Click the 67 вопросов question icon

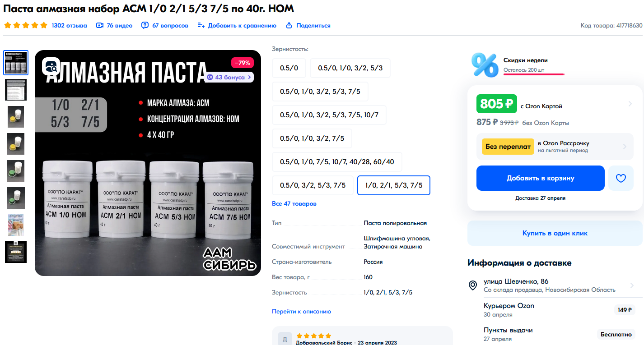[145, 26]
